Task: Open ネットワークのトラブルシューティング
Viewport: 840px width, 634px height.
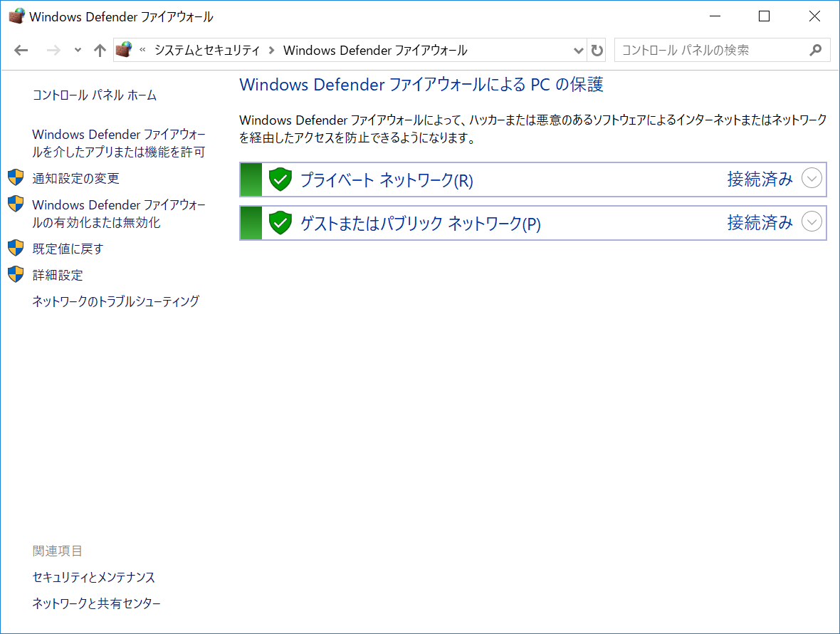Action: [x=116, y=301]
